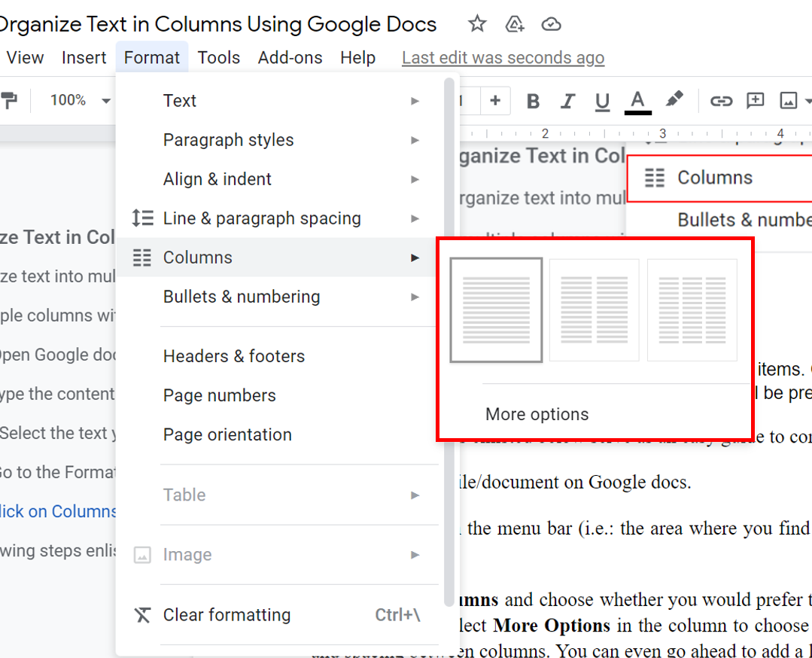Click the insert link icon
The image size is (812, 658).
[x=721, y=101]
